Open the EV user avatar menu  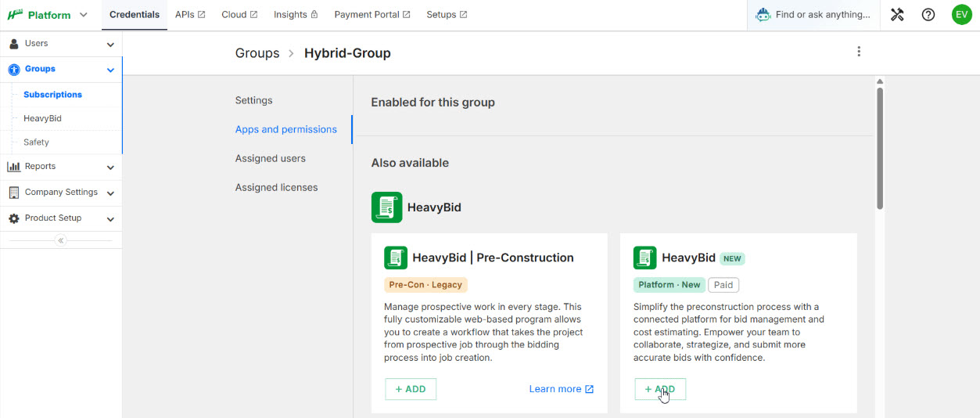click(961, 15)
